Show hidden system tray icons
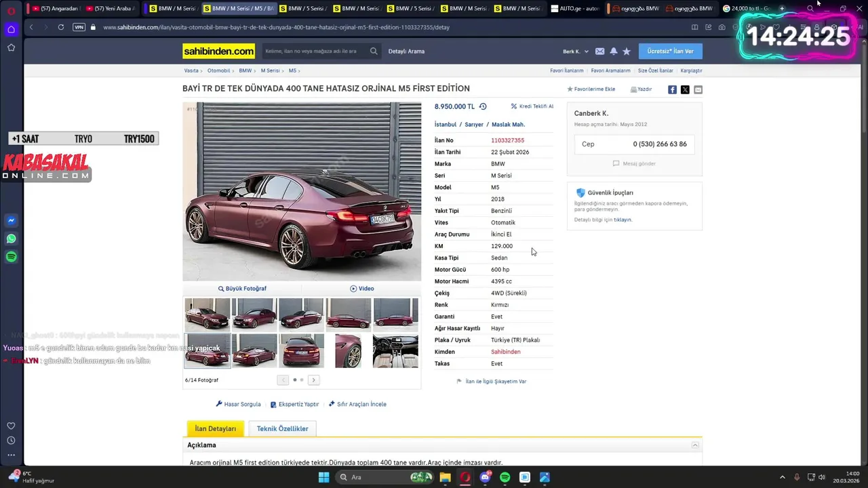The image size is (868, 488). 782,477
